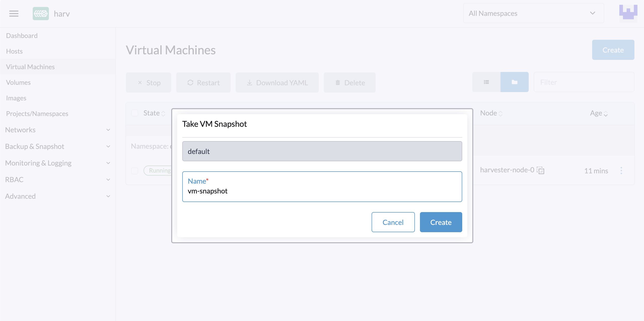Copy the harvester-node-0 node name

[541, 170]
